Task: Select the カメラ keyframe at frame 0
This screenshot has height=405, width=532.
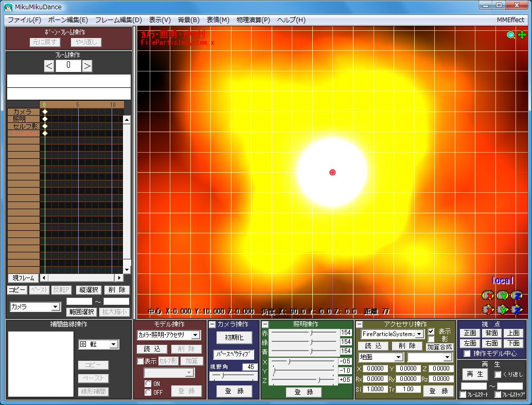Action: pyautogui.click(x=45, y=112)
